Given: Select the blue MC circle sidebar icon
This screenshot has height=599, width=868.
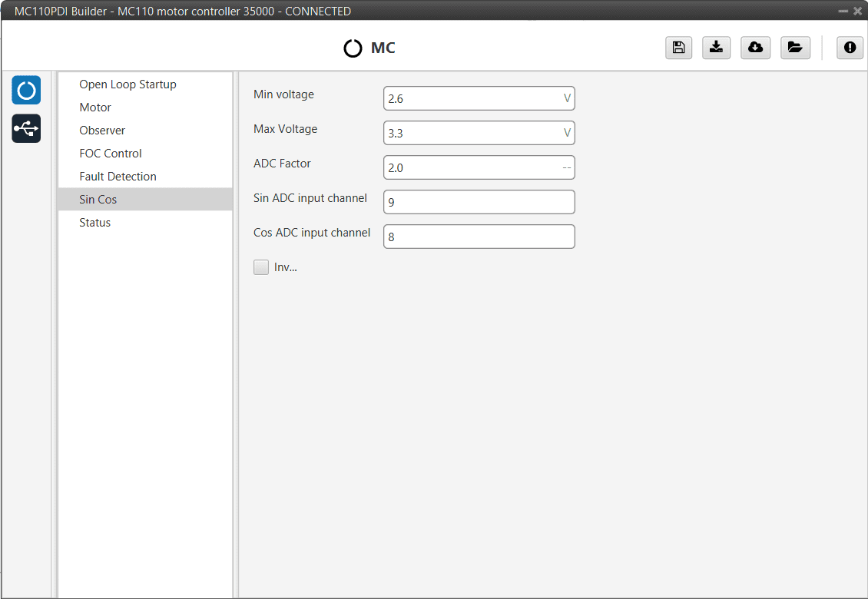Looking at the screenshot, I should [x=26, y=91].
